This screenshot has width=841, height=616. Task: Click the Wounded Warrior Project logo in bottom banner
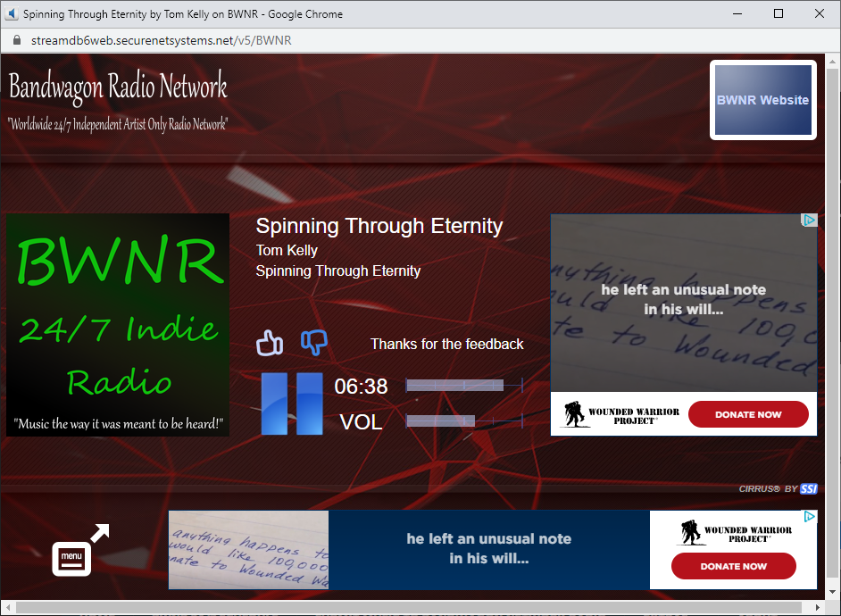(x=736, y=532)
